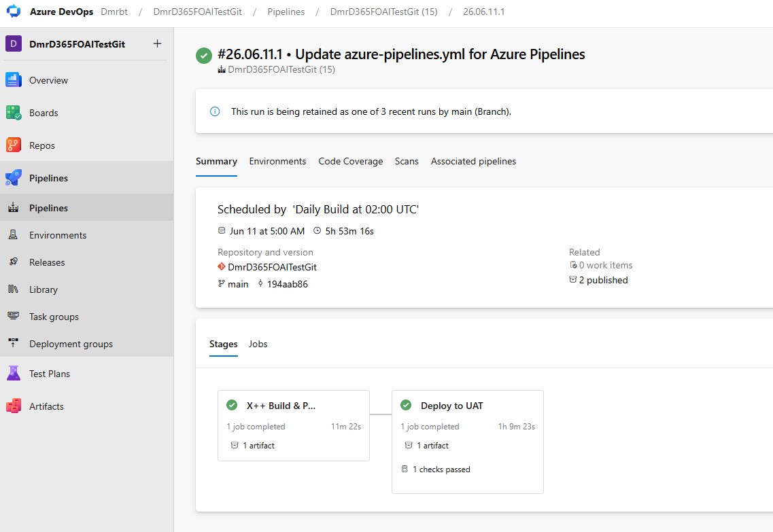Click the Pipelines breadcrumb link

(286, 12)
